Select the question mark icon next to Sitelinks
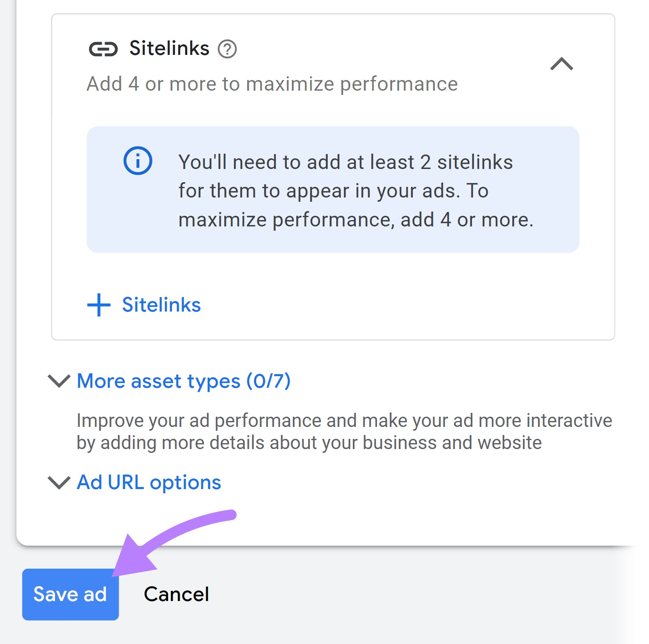The image size is (649, 644). [x=228, y=50]
